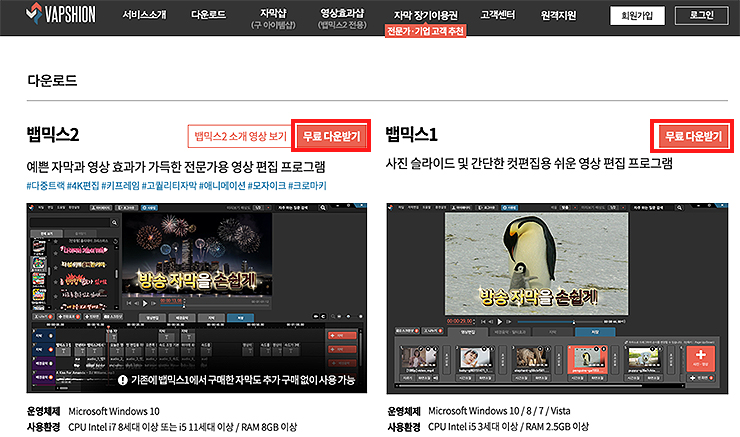Click the 로그인 button

coord(702,16)
